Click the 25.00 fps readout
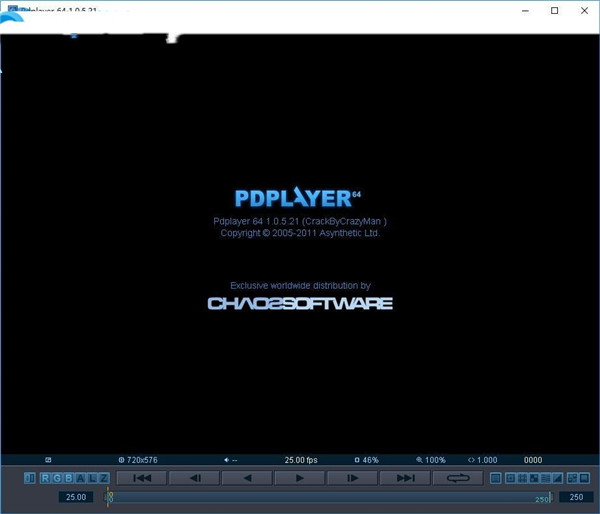 pos(301,460)
